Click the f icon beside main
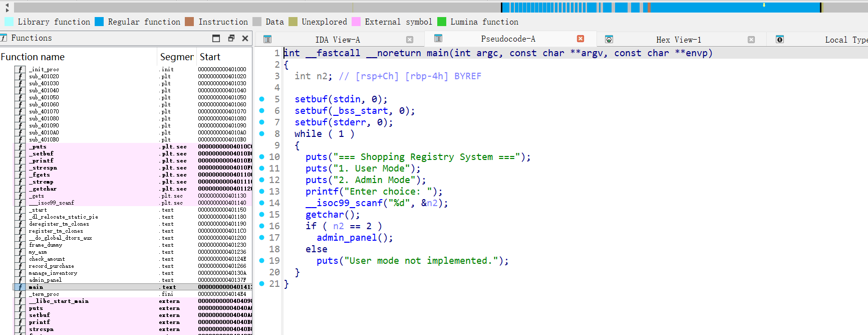The width and height of the screenshot is (868, 335). click(20, 287)
